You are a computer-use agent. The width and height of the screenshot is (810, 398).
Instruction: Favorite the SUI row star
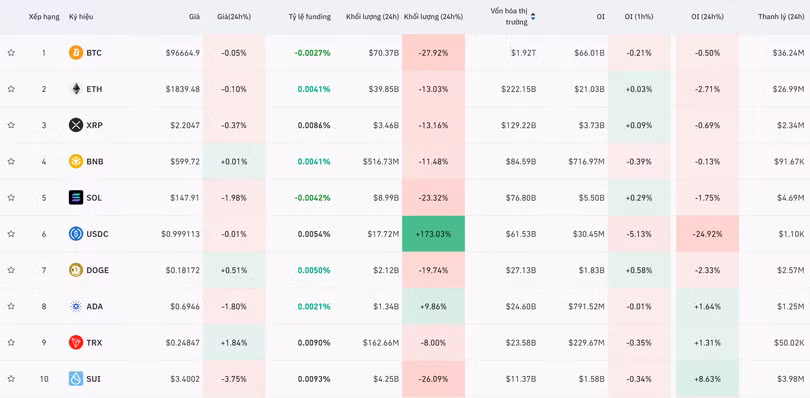11,379
